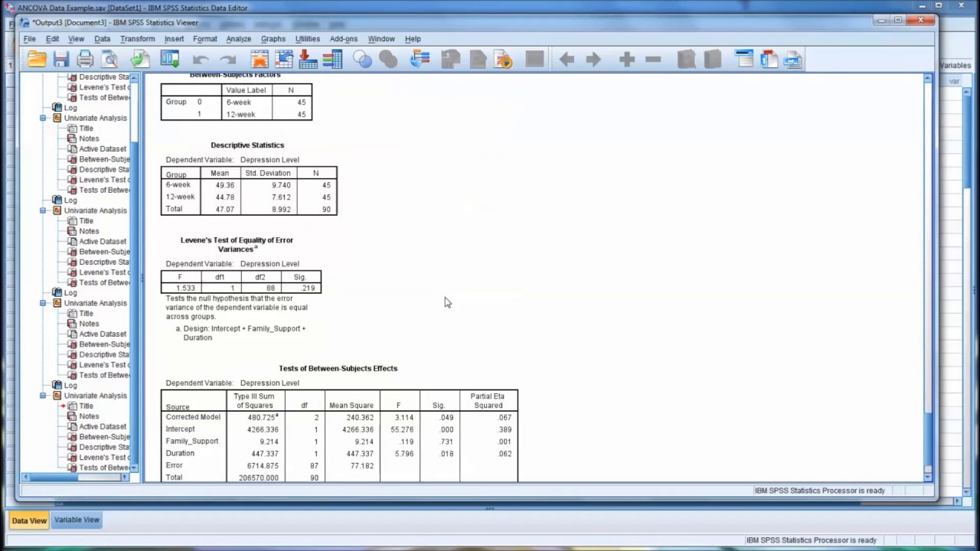Screen dimensions: 980x551
Task: Open the Utilities menu
Action: (307, 39)
